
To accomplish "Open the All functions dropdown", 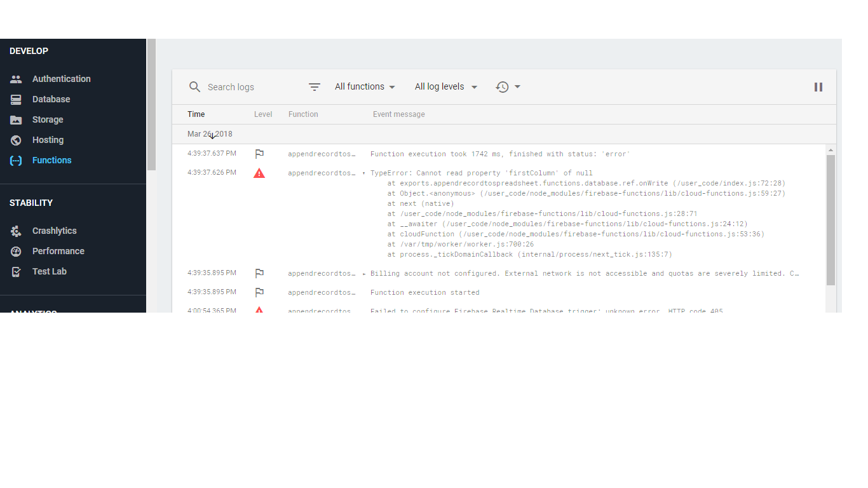I will point(365,86).
